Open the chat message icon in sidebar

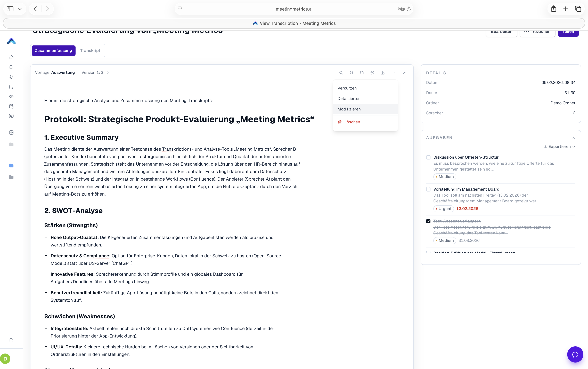[x=11, y=116]
